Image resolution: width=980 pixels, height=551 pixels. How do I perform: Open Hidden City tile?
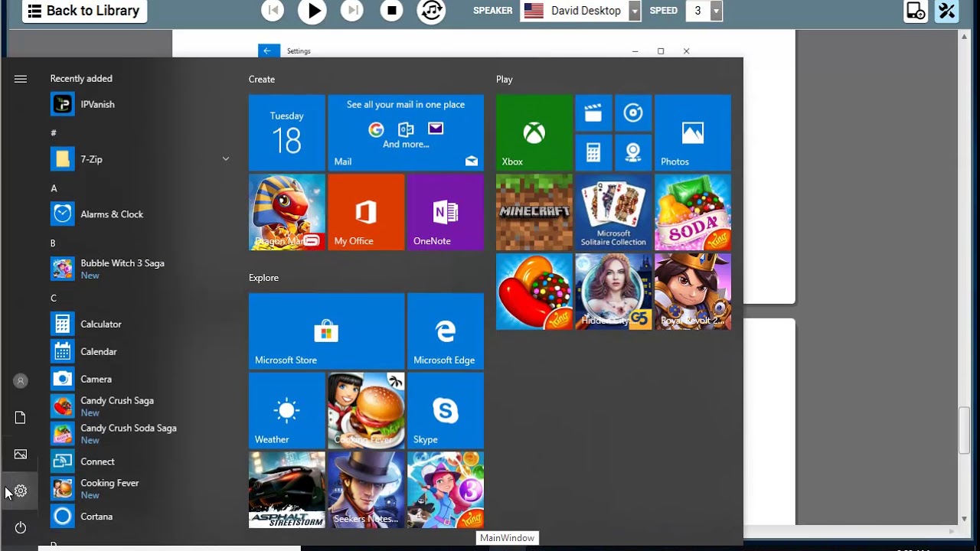point(613,292)
